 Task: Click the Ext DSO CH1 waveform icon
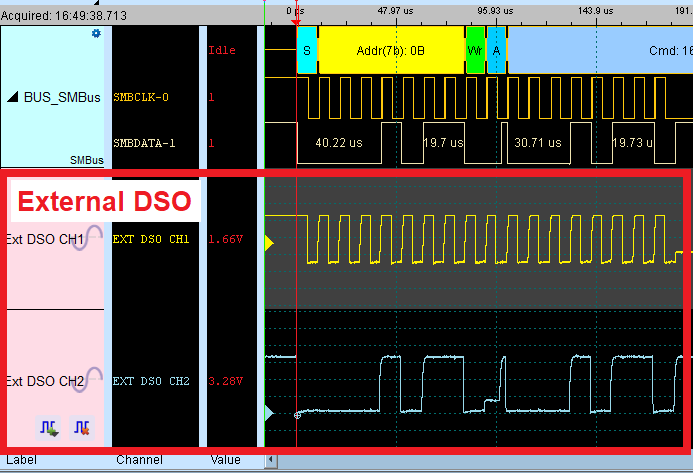[x=94, y=238]
